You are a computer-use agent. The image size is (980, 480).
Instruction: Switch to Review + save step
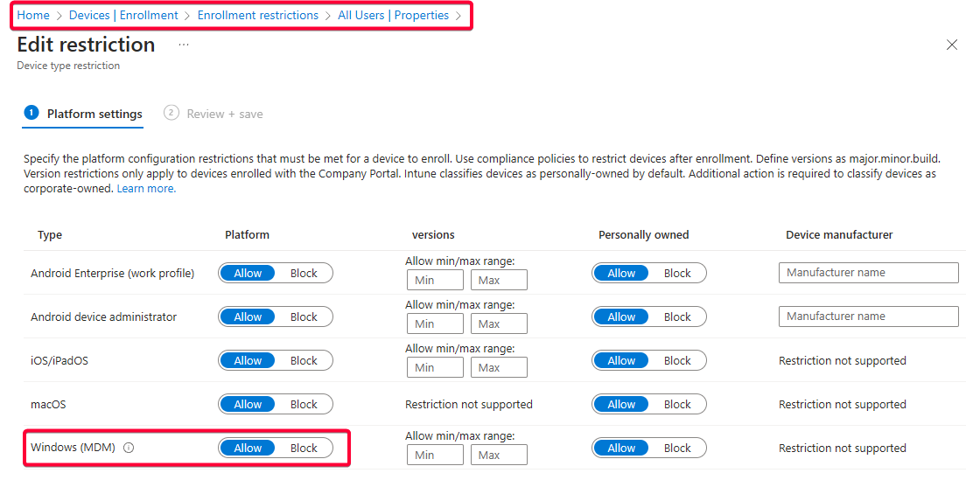(223, 114)
